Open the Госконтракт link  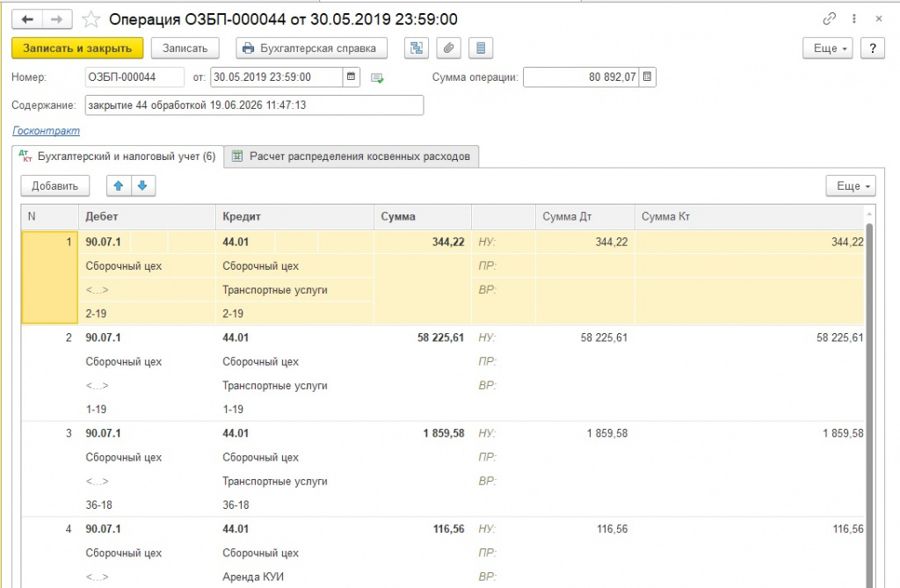[x=46, y=131]
